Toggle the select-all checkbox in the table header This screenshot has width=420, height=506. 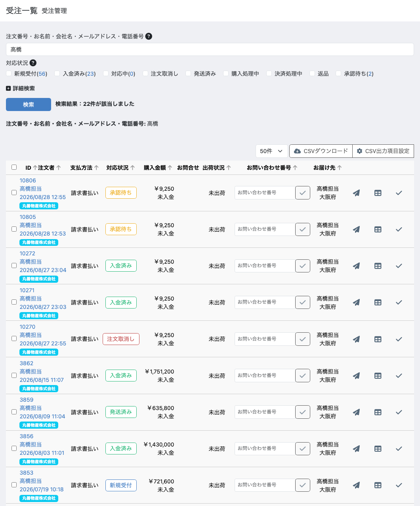click(x=14, y=167)
